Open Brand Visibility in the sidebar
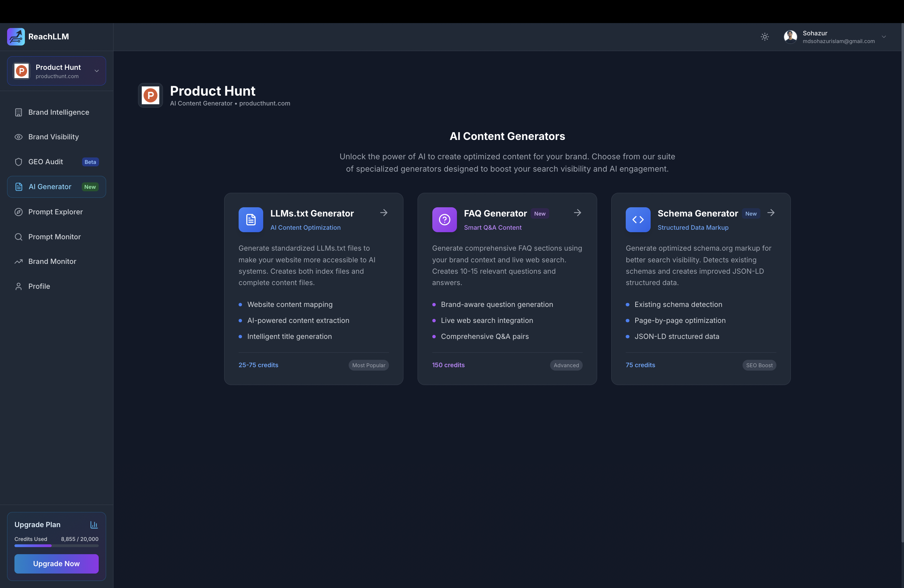This screenshot has height=588, width=904. pos(53,137)
